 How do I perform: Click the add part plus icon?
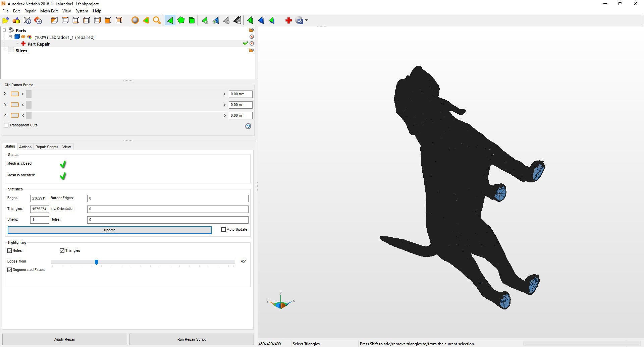(38, 20)
